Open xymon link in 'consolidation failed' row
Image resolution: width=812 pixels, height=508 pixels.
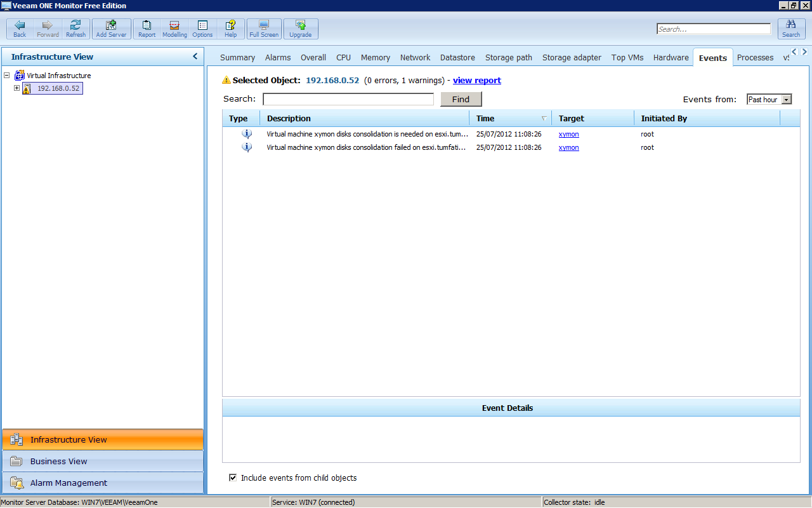[x=568, y=147]
